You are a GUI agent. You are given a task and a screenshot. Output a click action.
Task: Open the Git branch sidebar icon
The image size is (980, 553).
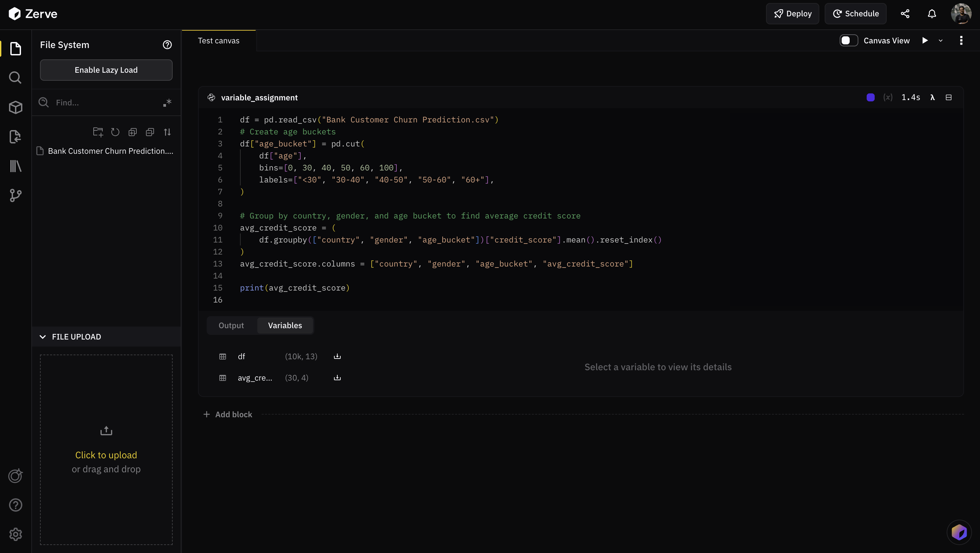pos(15,196)
